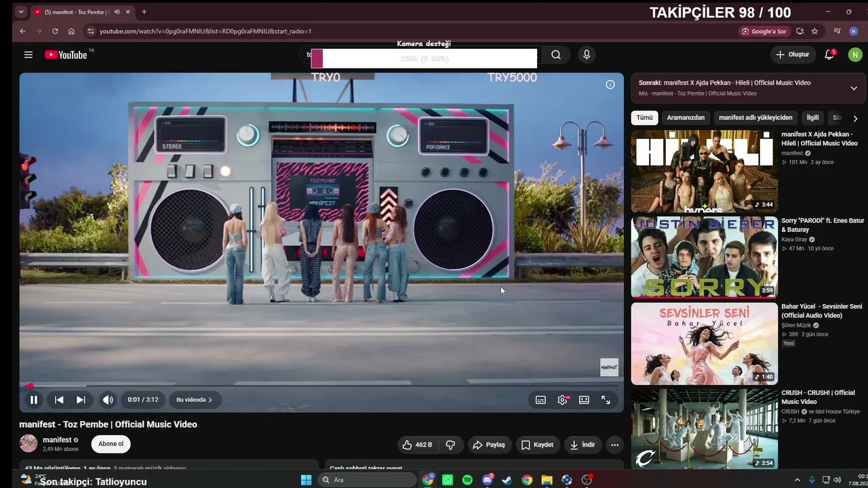Skip to the previous video
868x488 pixels.
[x=59, y=400]
